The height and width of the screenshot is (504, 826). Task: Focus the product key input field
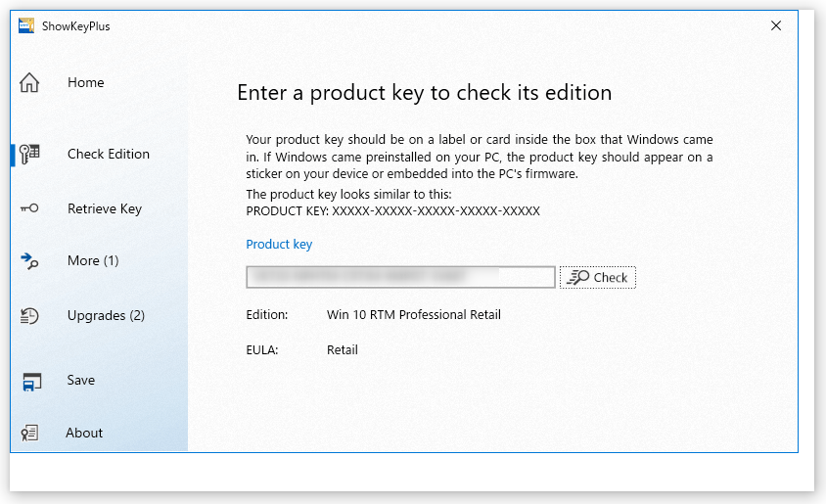[400, 277]
